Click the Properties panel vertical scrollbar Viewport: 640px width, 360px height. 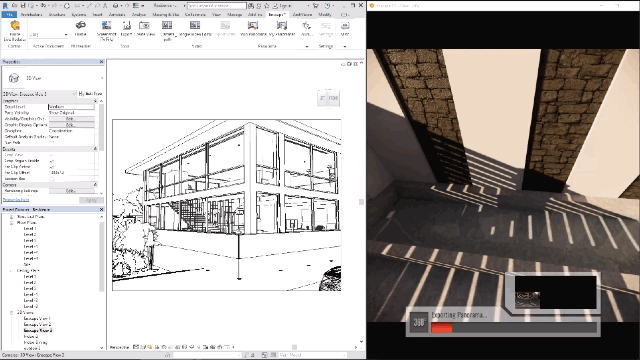101,127
